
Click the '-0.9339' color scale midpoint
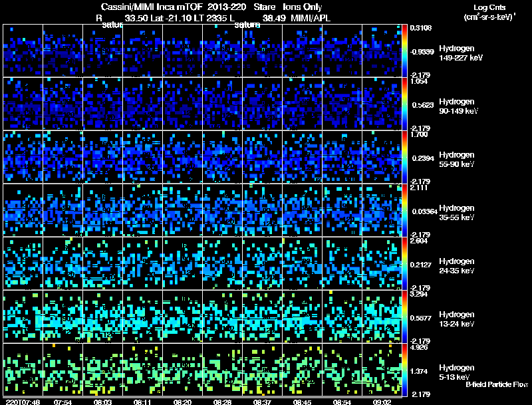pos(422,52)
